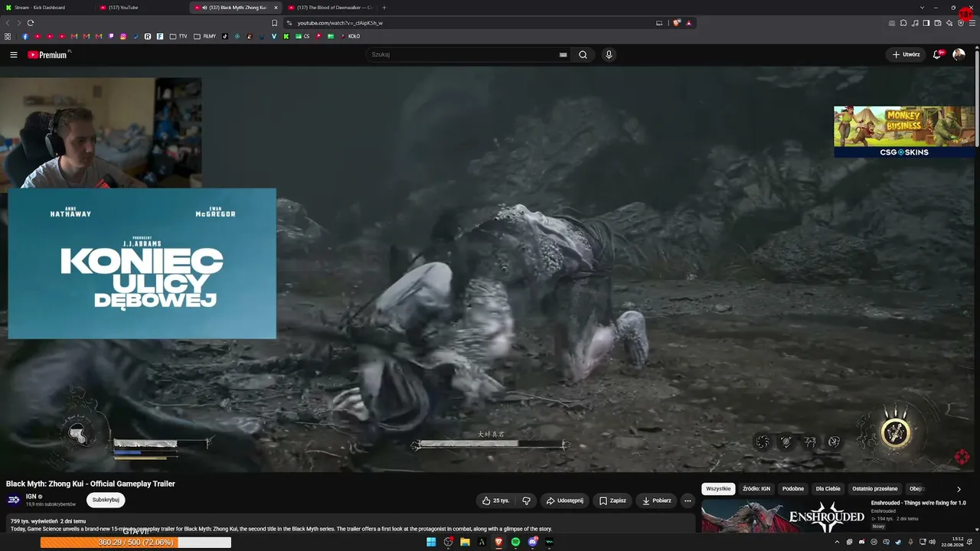Switch to the Stream - Kick Dashboard tab
Image resolution: width=980 pixels, height=551 pixels.
point(46,8)
